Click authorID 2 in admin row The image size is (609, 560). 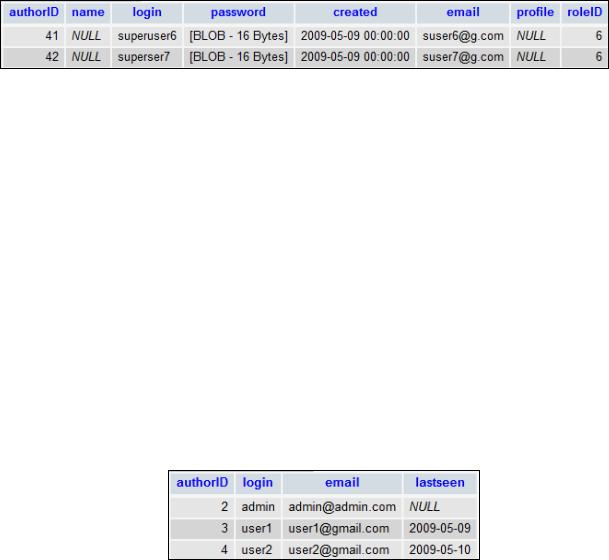224,506
